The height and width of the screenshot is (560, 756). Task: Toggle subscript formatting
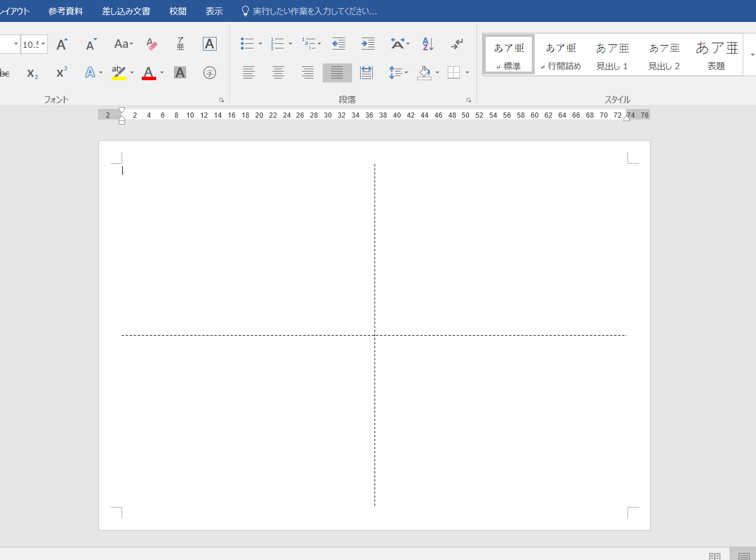(x=32, y=73)
